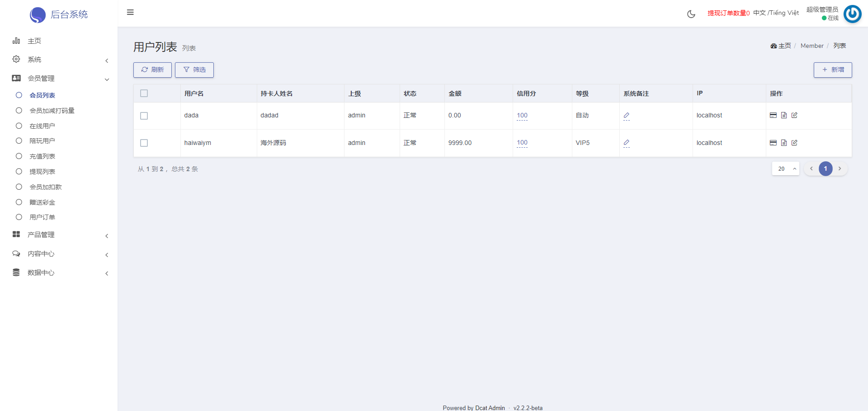Click credit score 100 for dada
This screenshot has width=868, height=411.
(522, 116)
